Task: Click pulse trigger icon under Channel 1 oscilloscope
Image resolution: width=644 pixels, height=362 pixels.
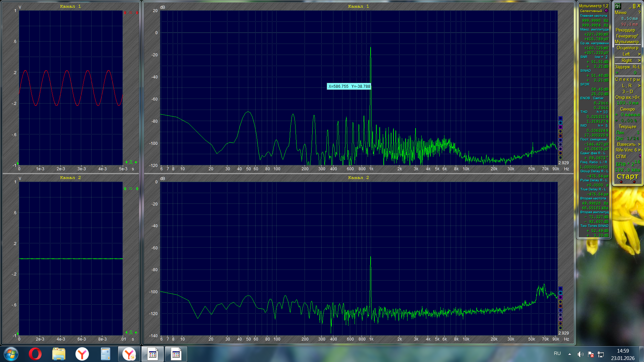Action: click(131, 162)
